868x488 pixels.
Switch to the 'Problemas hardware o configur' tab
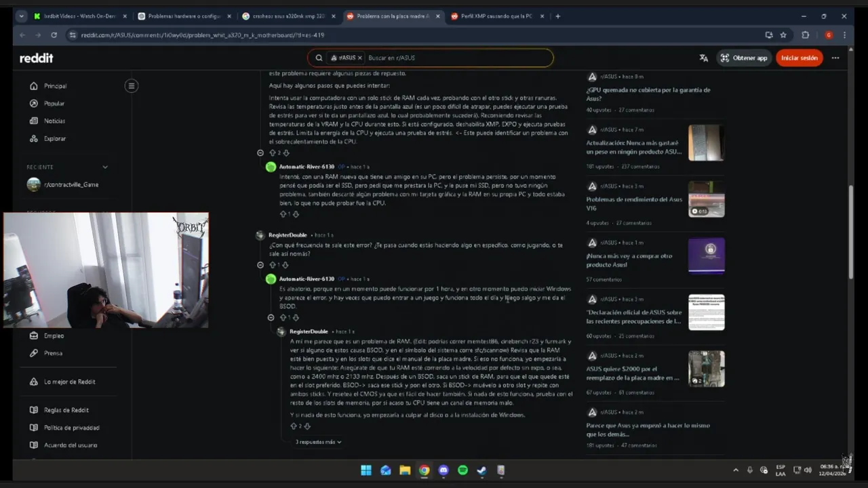click(x=184, y=16)
